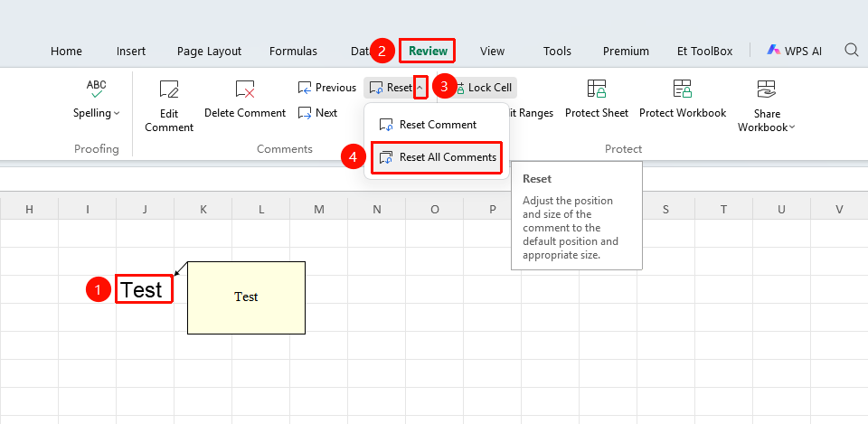The image size is (868, 424).
Task: Select the cell containing Test
Action: [145, 289]
